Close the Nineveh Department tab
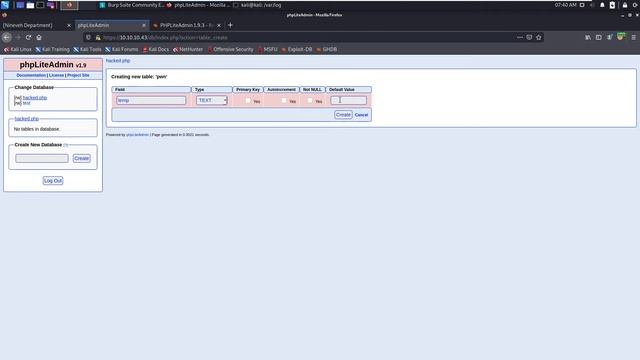 pos(69,25)
